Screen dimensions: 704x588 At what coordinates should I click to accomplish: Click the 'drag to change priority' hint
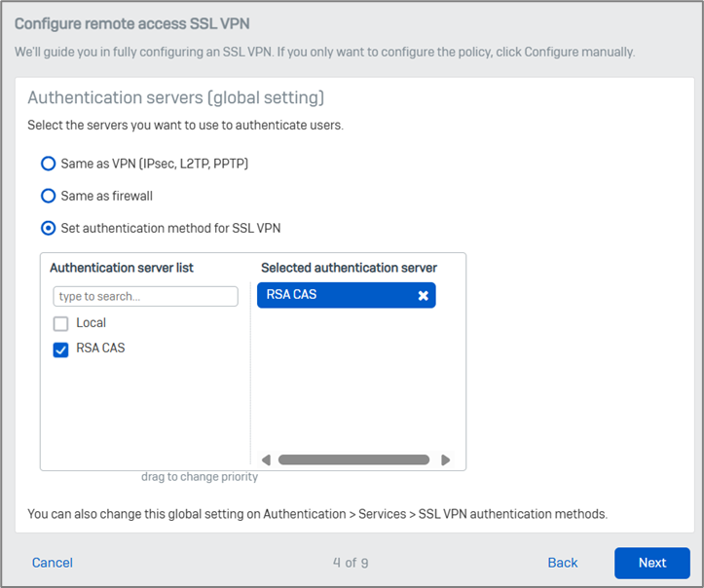click(199, 477)
